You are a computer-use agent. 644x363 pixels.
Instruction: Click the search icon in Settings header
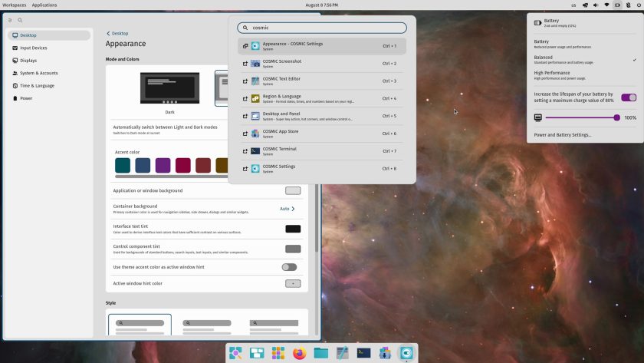coord(20,20)
